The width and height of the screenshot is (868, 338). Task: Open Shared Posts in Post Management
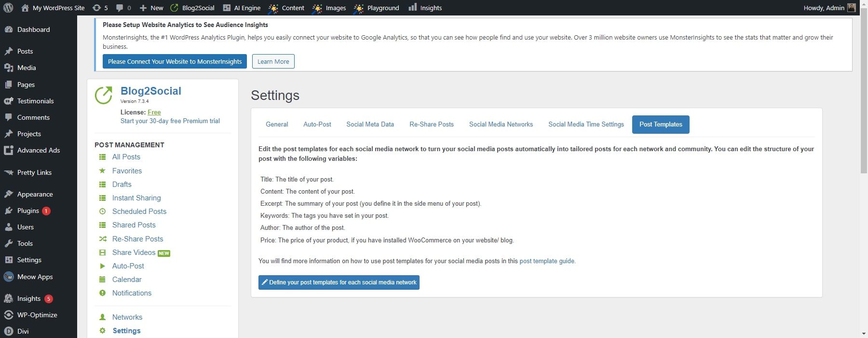click(134, 225)
